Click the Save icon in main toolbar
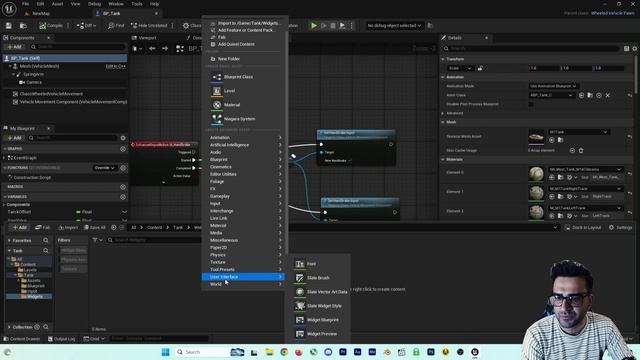Viewport: 640px width, 360px height. click(9, 26)
